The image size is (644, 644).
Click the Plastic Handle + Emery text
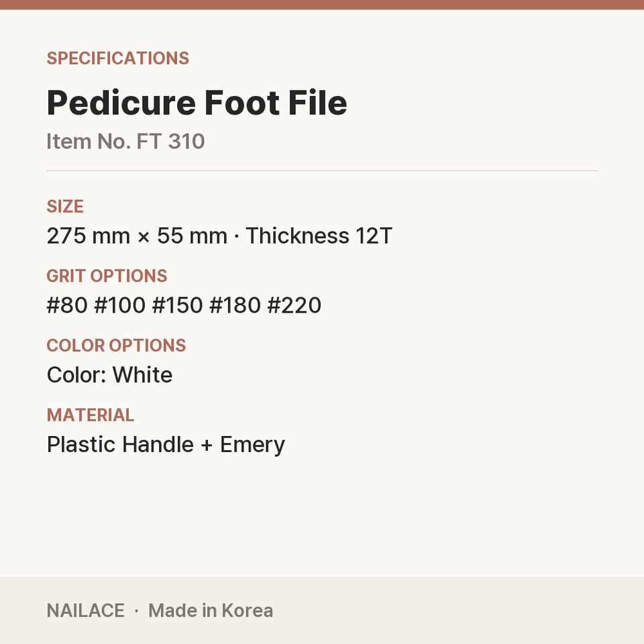[x=166, y=445]
